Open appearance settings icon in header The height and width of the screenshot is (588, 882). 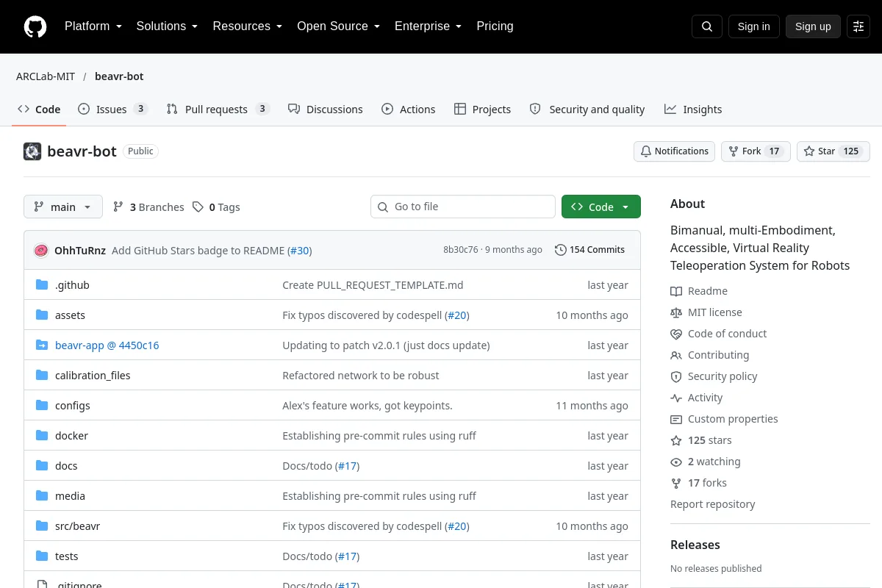(x=858, y=26)
